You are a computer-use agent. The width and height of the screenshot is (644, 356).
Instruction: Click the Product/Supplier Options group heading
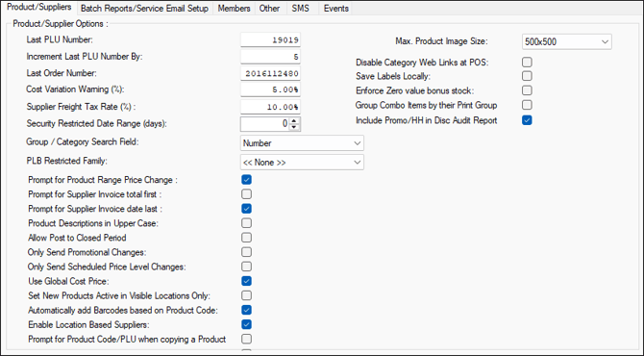coord(61,24)
